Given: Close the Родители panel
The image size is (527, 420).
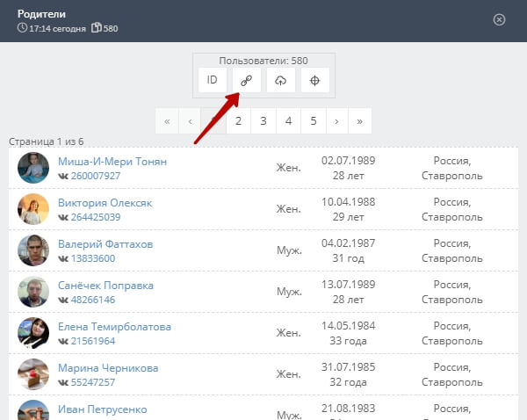Looking at the screenshot, I should pyautogui.click(x=499, y=19).
